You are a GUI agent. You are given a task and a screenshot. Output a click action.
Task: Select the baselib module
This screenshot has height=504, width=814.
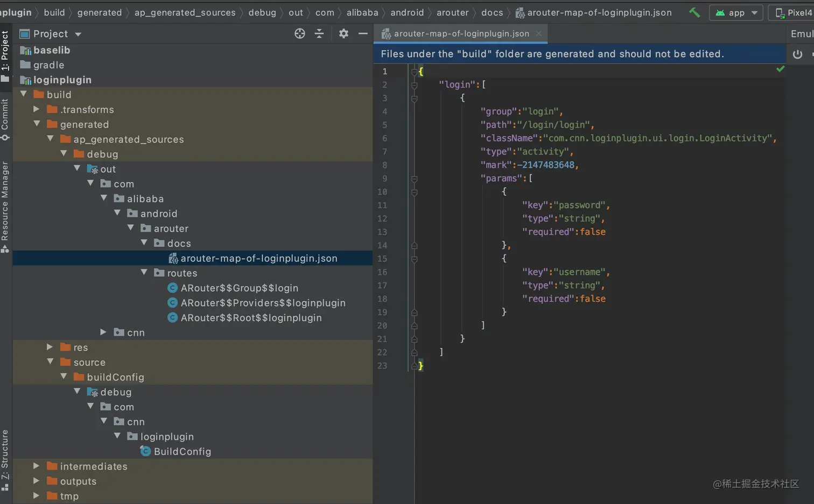pos(52,50)
